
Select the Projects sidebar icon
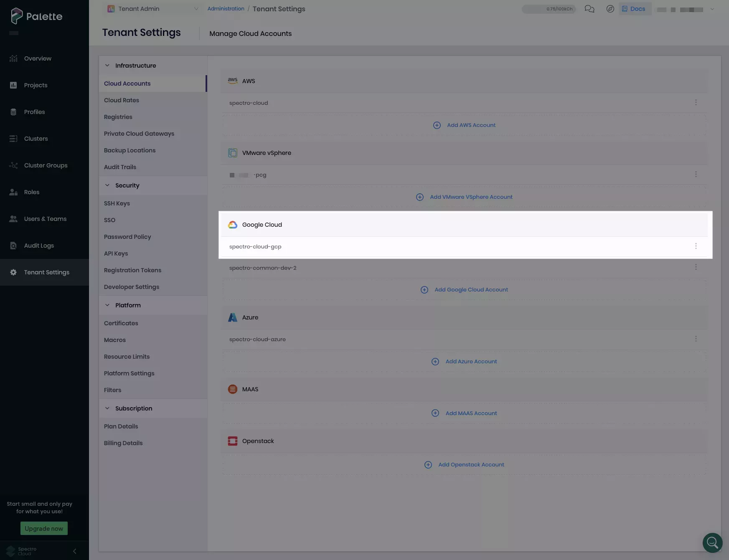coord(13,85)
